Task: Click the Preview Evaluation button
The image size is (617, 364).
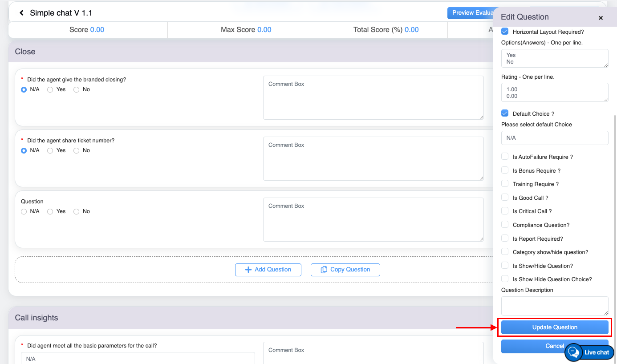Action: [x=471, y=13]
